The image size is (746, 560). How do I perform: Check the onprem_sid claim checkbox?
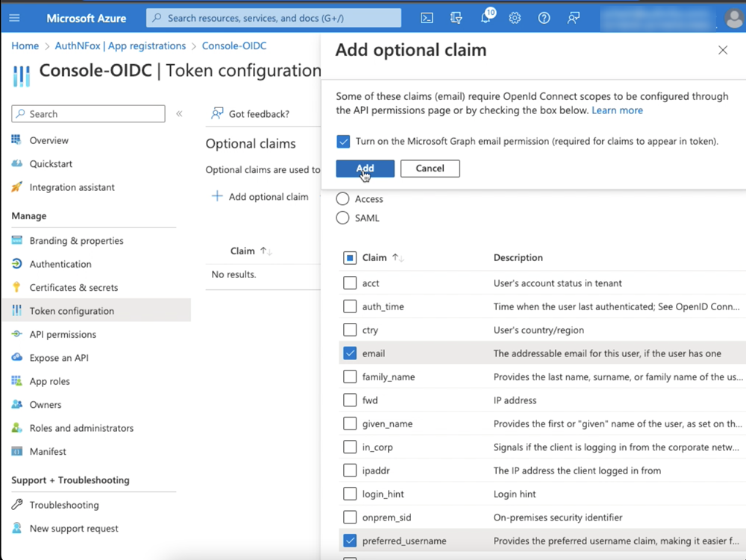coord(350,517)
